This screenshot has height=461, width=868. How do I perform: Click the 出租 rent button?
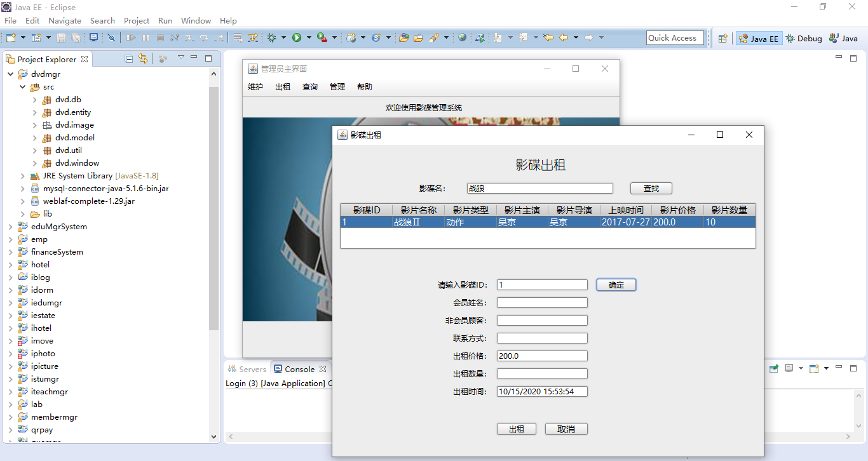tap(517, 429)
